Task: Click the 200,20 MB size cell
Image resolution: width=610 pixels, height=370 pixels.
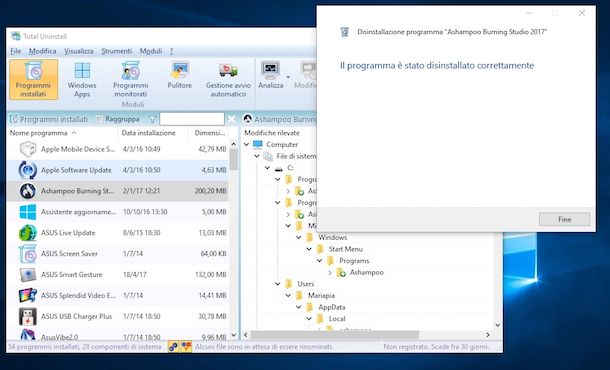Action: (x=210, y=191)
